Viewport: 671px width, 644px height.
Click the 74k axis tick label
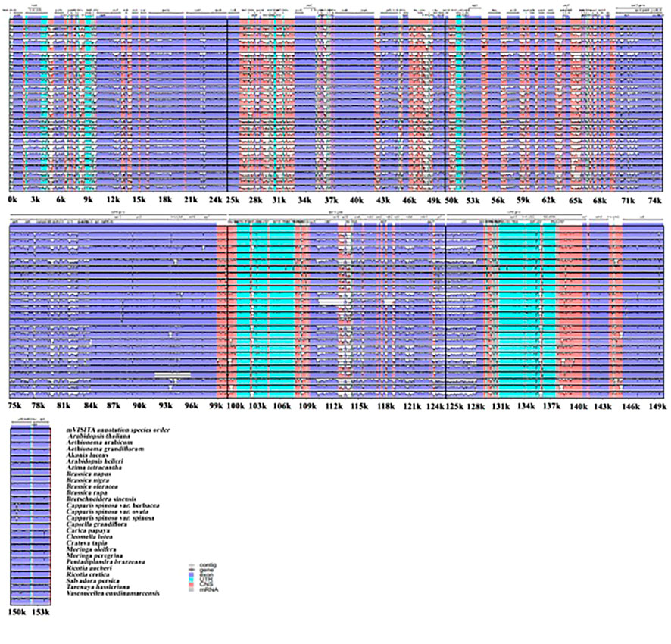[x=655, y=200]
